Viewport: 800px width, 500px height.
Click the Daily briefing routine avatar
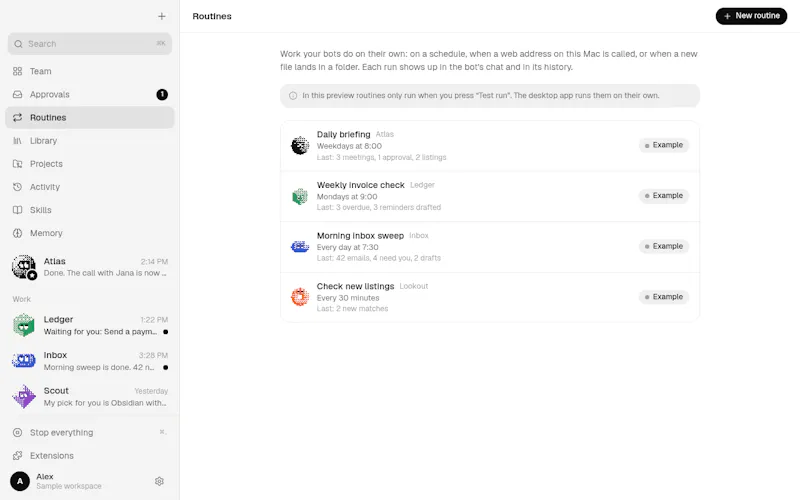point(300,145)
